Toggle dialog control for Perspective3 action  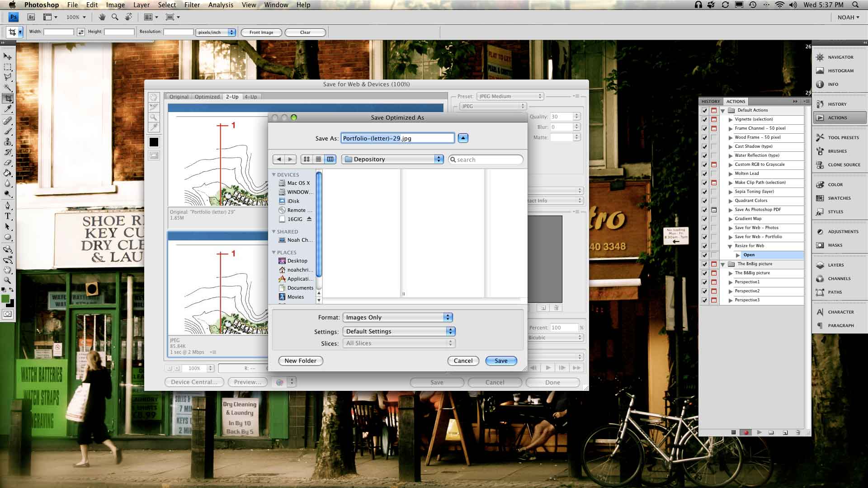coord(714,300)
